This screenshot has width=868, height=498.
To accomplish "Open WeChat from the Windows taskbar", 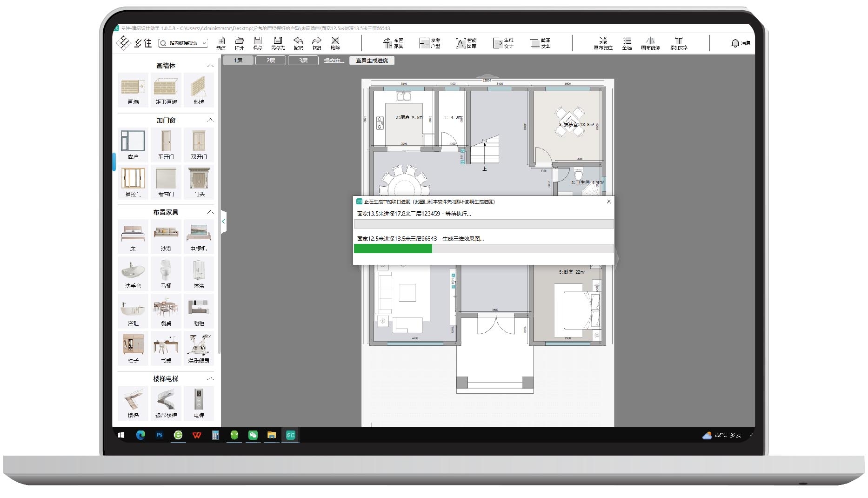I will (x=253, y=435).
